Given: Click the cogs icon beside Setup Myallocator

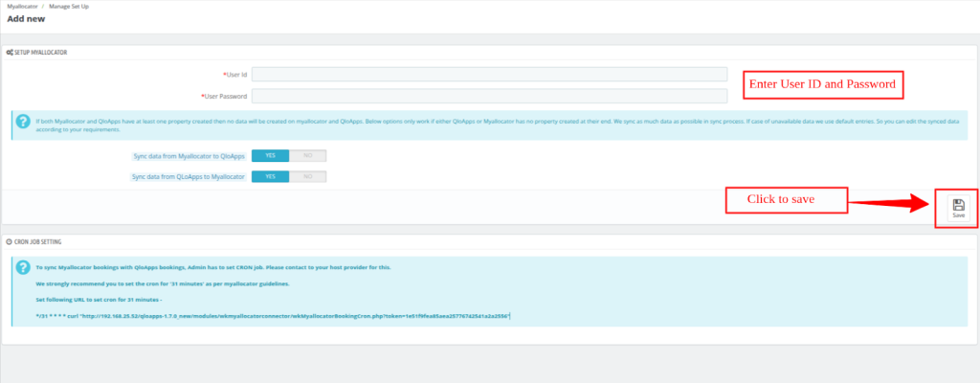Looking at the screenshot, I should [x=10, y=51].
